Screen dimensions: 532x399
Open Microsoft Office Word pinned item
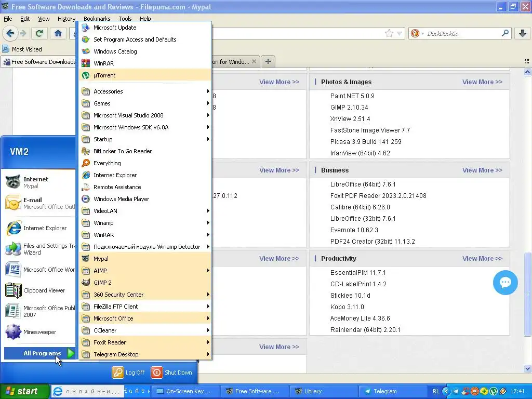pyautogui.click(x=39, y=270)
